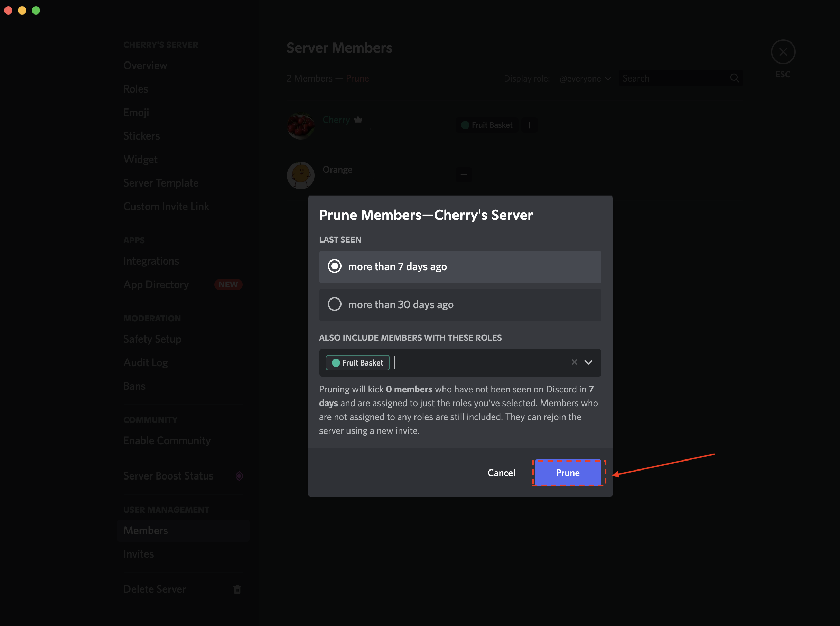Select 'more than 30 days ago' radio button
Image resolution: width=840 pixels, height=626 pixels.
click(x=335, y=304)
